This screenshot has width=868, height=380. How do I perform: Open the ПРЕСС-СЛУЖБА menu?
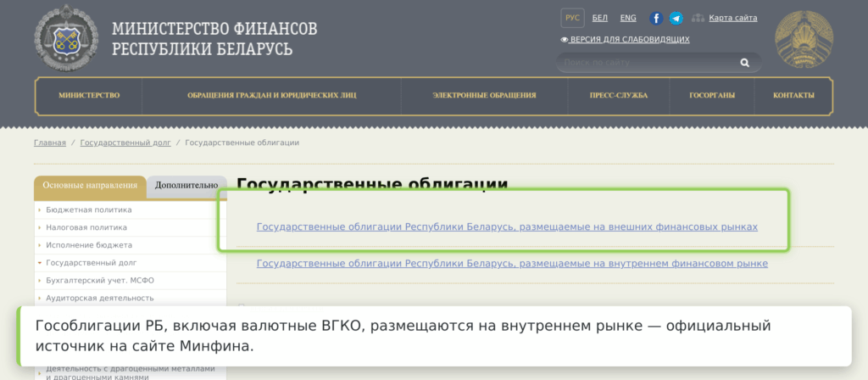pos(619,95)
